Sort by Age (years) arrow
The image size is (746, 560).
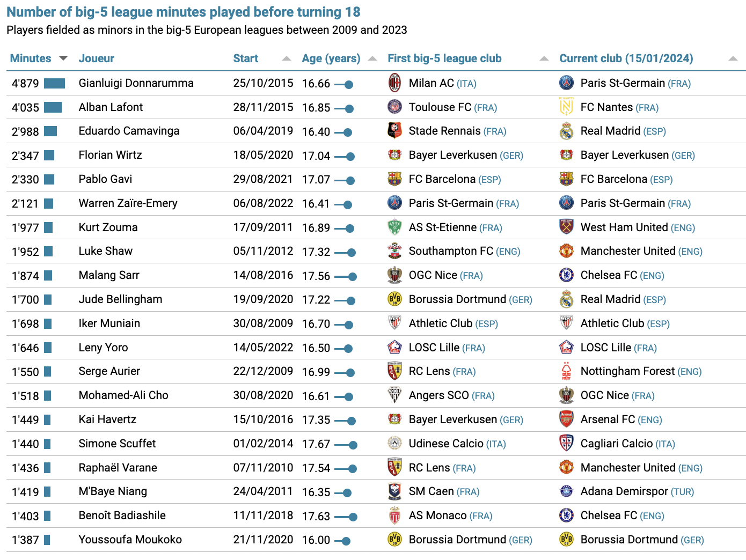coord(372,58)
